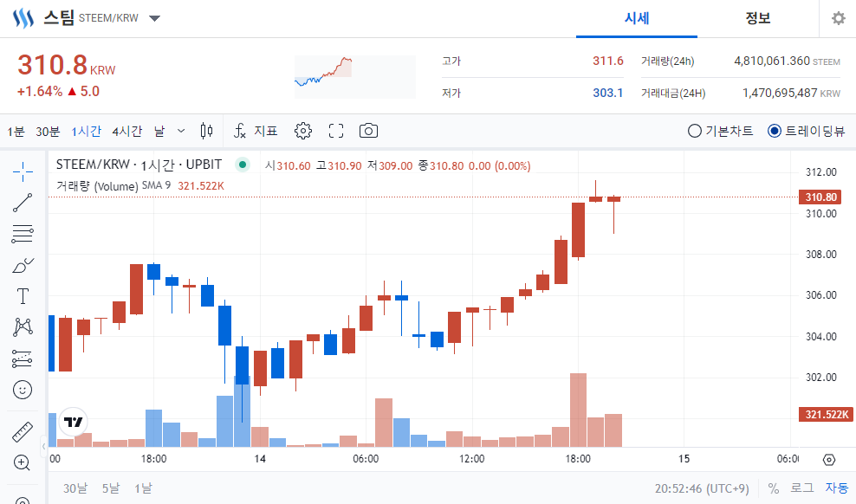856x504 pixels.
Task: Click the 321.522K volume label on scale
Action: click(826, 414)
